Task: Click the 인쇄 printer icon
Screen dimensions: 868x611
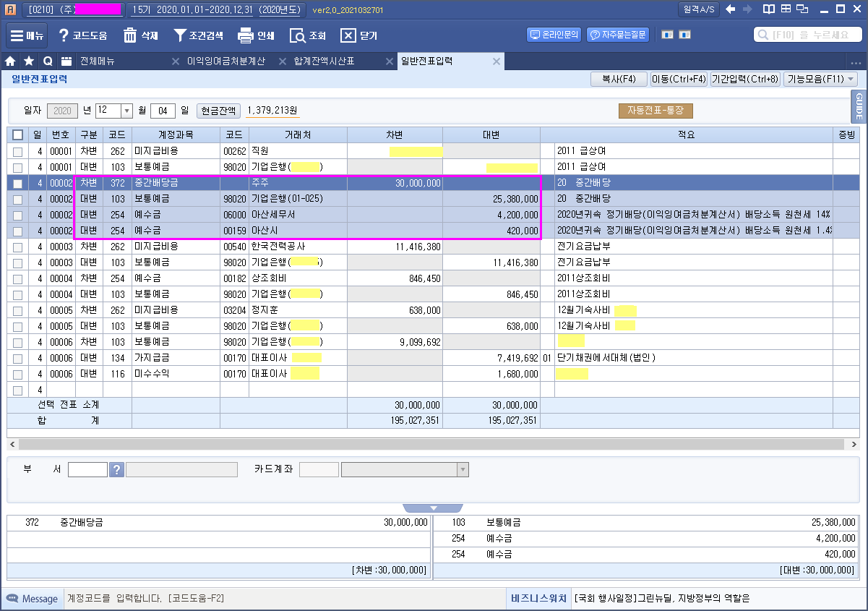Action: coord(246,35)
